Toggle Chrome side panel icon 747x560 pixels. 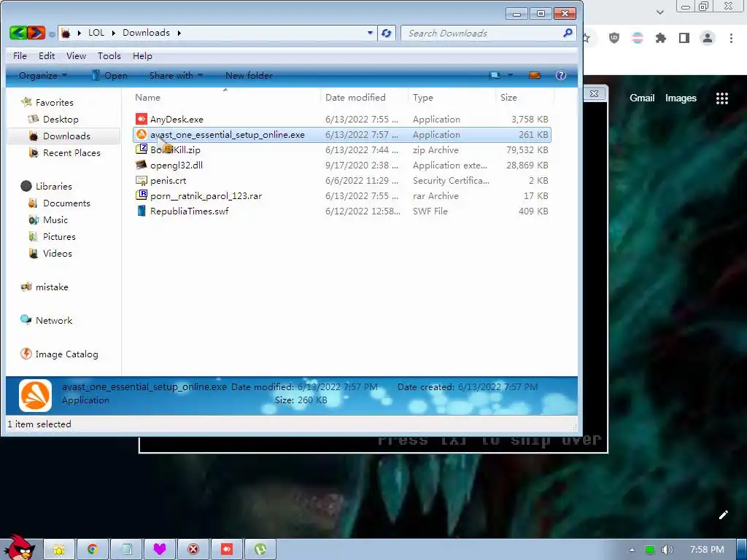click(x=684, y=38)
